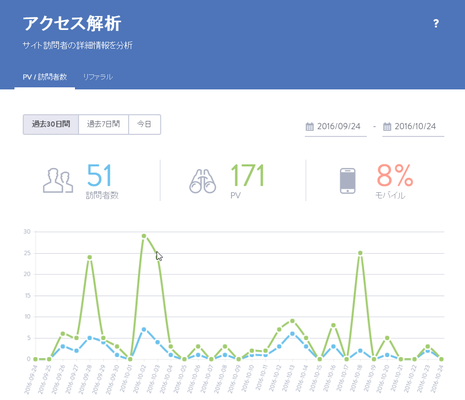Image resolution: width=465 pixels, height=400 pixels.
Task: Click the green PV point on 2016-10-20
Action: pos(387,338)
